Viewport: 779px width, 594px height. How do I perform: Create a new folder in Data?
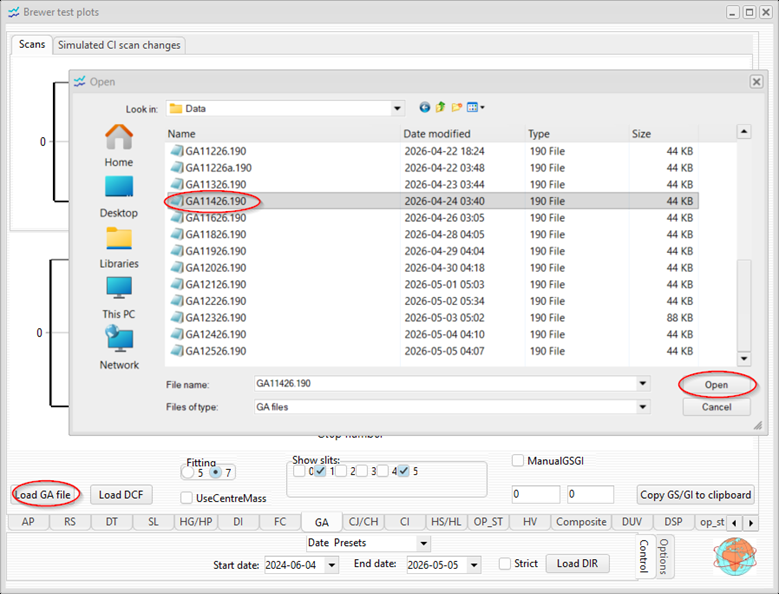[457, 107]
